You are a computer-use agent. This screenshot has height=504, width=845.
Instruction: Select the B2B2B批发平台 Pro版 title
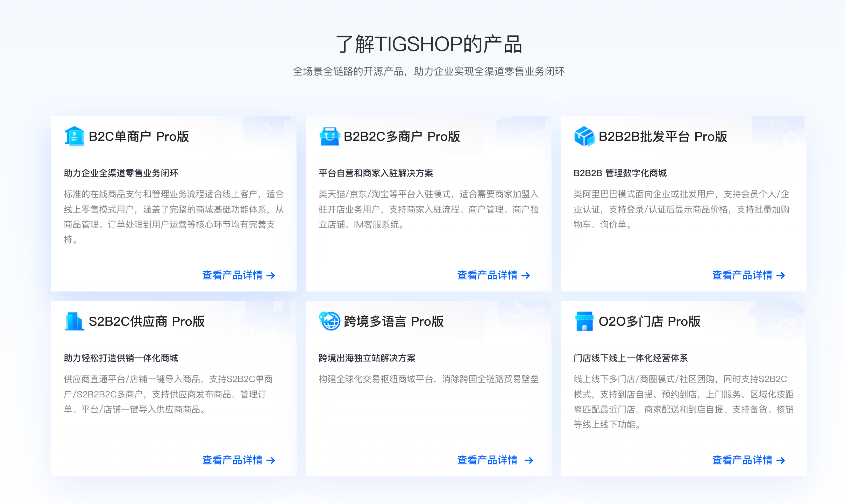(663, 137)
